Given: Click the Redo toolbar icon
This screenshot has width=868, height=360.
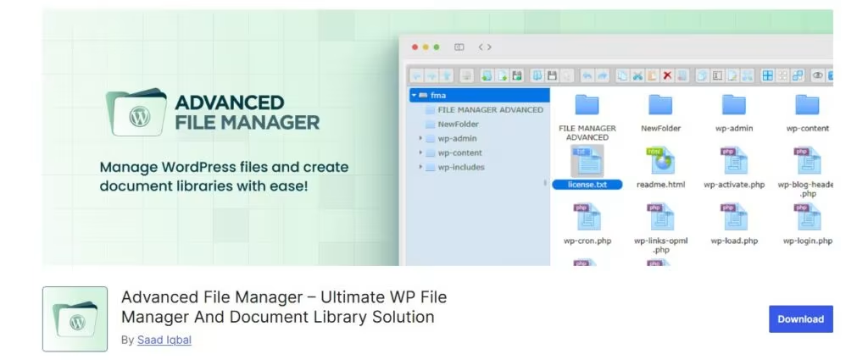Looking at the screenshot, I should pyautogui.click(x=602, y=75).
